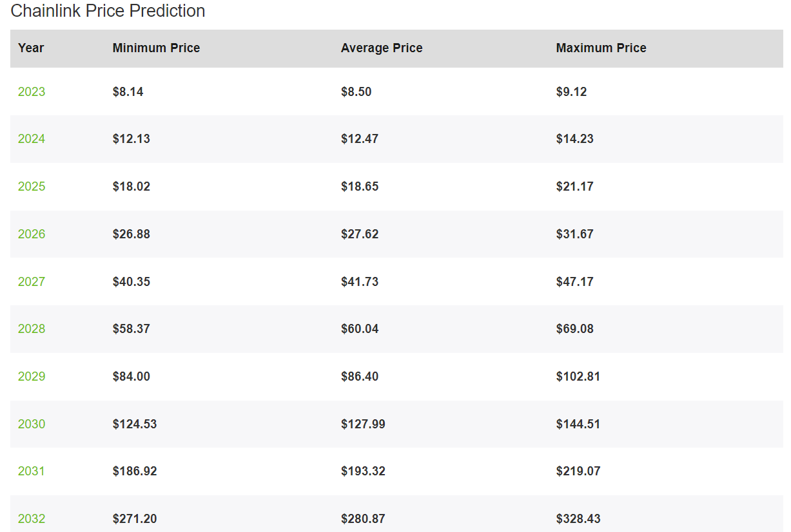791x532 pixels.
Task: Select the $41.73 average price cell
Action: pyautogui.click(x=360, y=282)
